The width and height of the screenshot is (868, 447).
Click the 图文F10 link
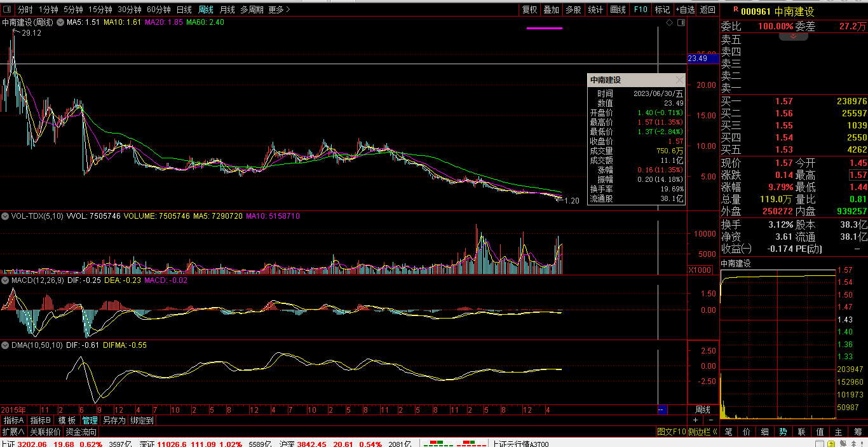671,432
